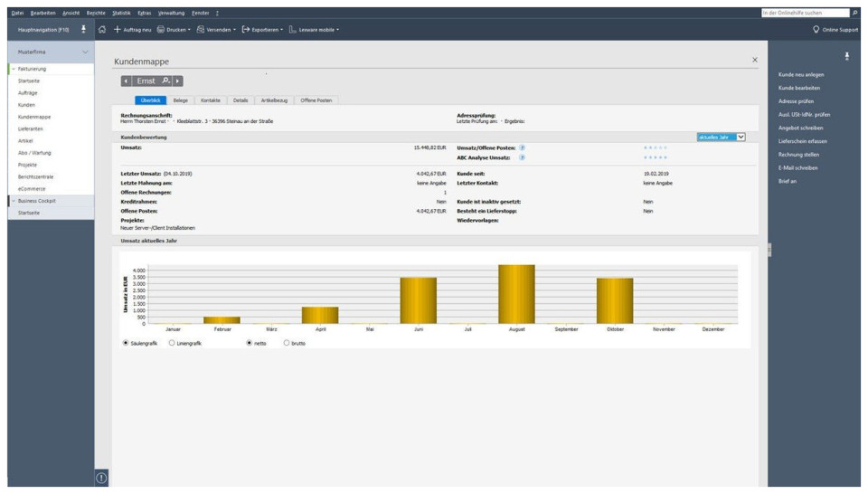The height and width of the screenshot is (494, 868).
Task: Expand the Musterfirma company dropdown
Action: (86, 52)
